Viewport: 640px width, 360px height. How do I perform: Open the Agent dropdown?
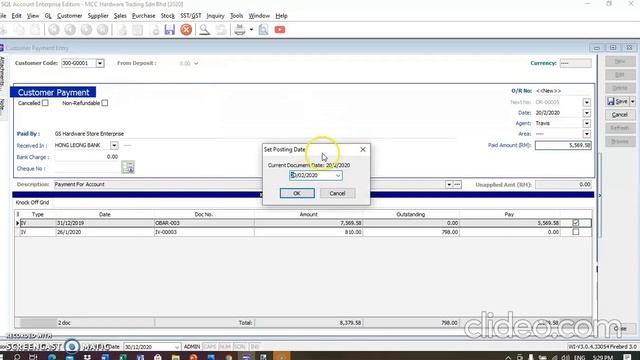587,123
